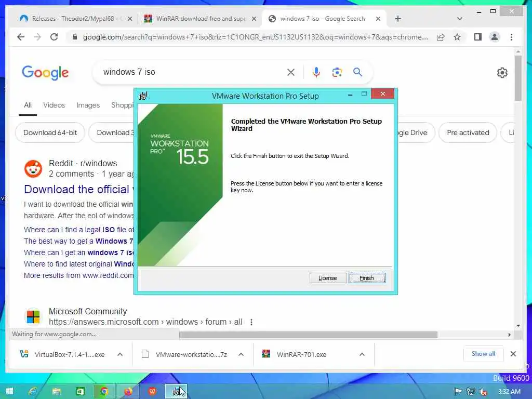The height and width of the screenshot is (399, 532).
Task: Open License key dialog in VMware Setup
Action: tap(328, 278)
